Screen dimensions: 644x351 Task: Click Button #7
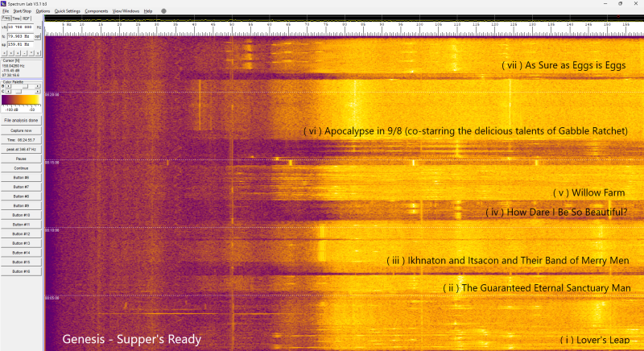21,187
